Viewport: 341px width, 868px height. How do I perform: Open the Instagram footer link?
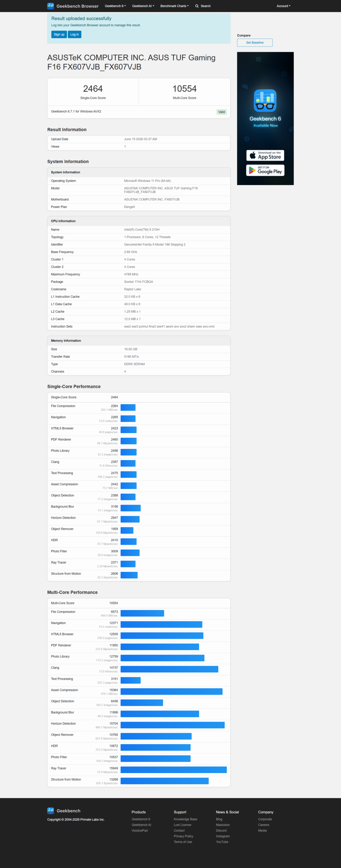tap(222, 836)
